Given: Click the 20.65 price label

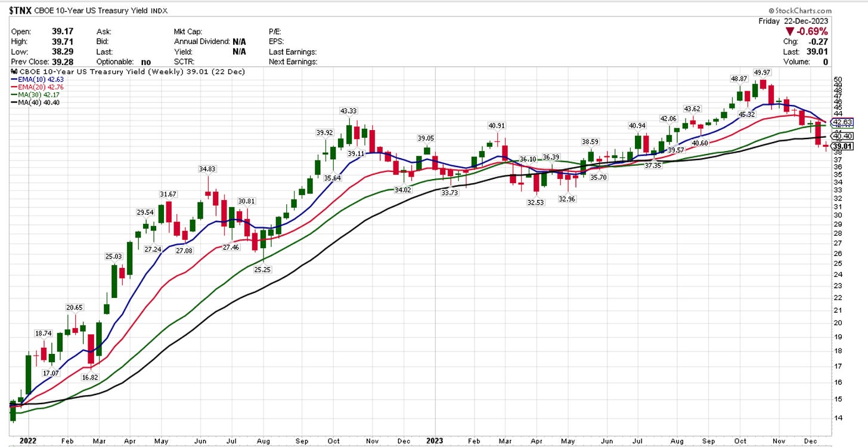Looking at the screenshot, I should coord(75,307).
